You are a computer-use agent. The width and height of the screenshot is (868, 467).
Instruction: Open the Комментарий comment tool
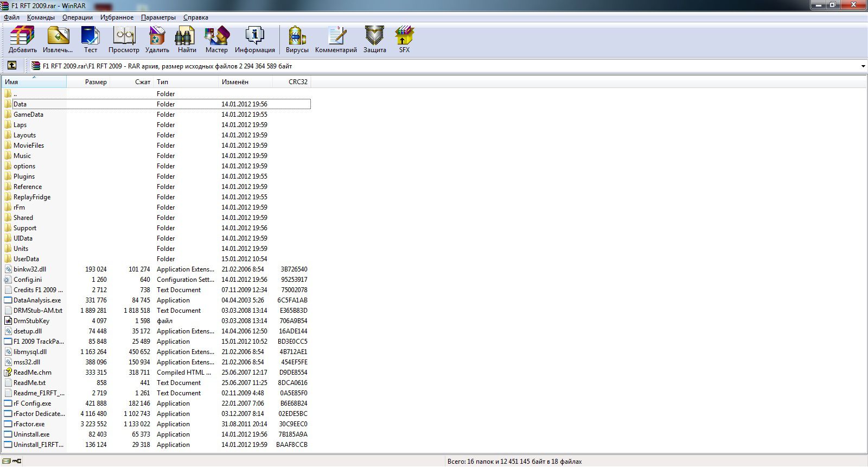coord(336,36)
